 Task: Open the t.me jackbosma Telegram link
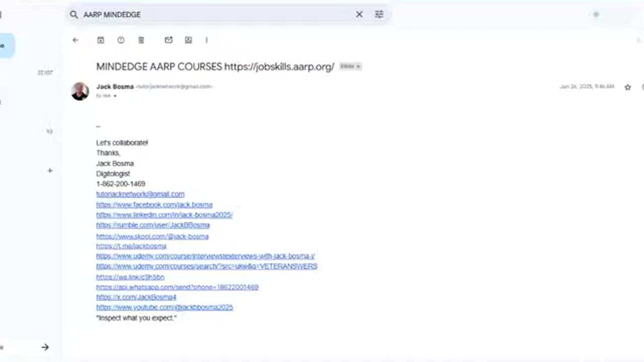click(x=131, y=246)
